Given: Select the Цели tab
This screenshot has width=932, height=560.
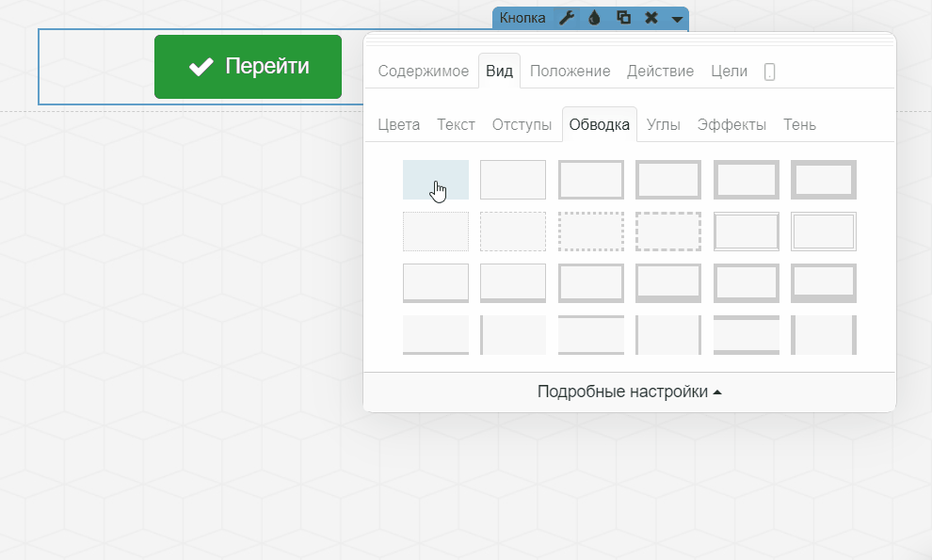Looking at the screenshot, I should (x=729, y=72).
